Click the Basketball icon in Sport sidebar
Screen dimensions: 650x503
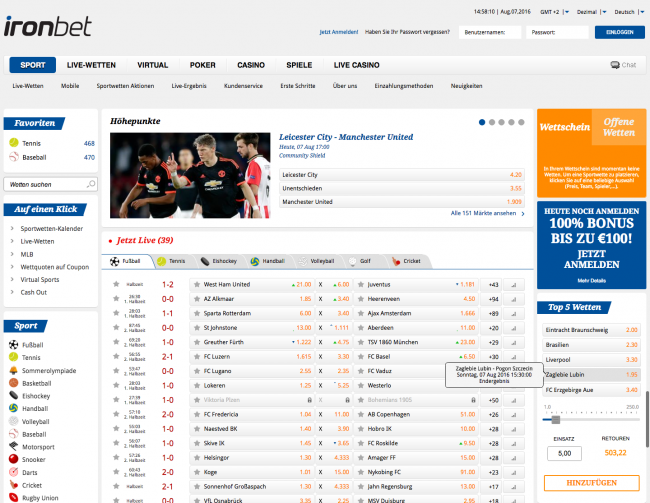(12, 382)
